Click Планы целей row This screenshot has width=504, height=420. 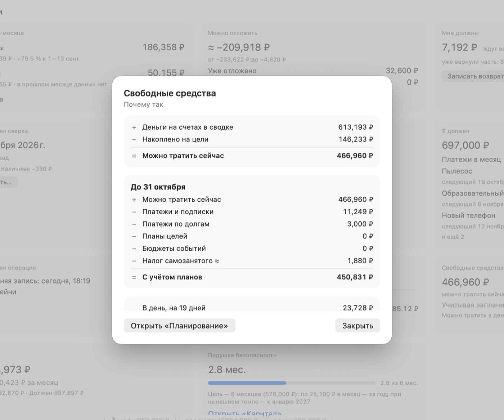point(252,236)
